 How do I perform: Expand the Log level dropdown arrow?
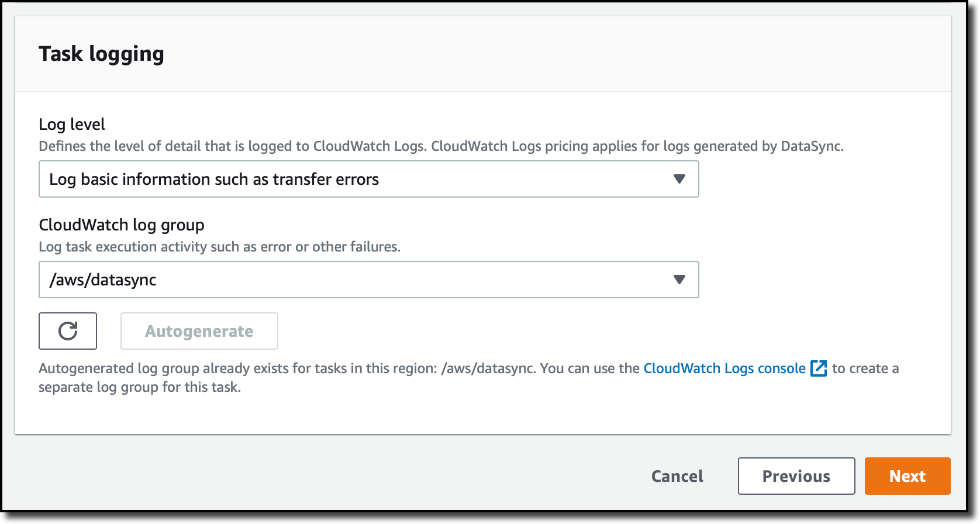(679, 179)
